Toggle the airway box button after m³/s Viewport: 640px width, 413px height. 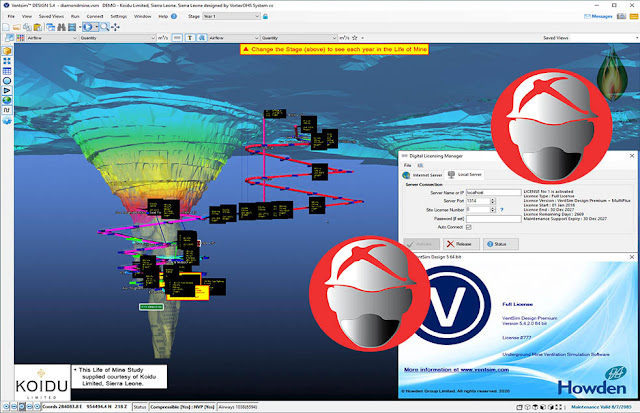pos(177,38)
